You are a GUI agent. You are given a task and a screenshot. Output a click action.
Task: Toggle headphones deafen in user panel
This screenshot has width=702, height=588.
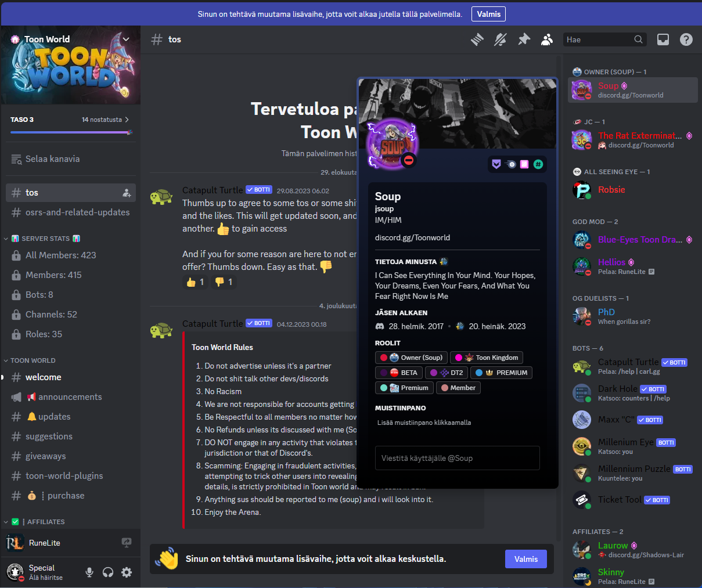tap(108, 572)
